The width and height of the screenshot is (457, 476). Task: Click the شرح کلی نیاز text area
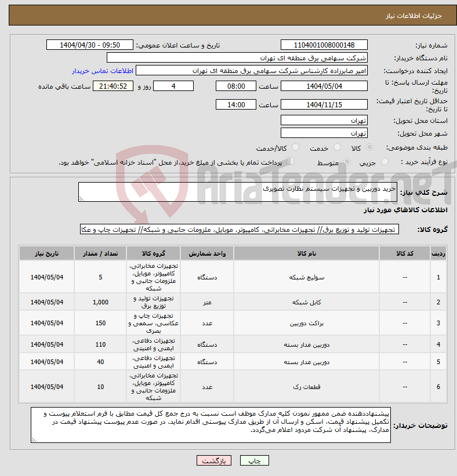237,192
